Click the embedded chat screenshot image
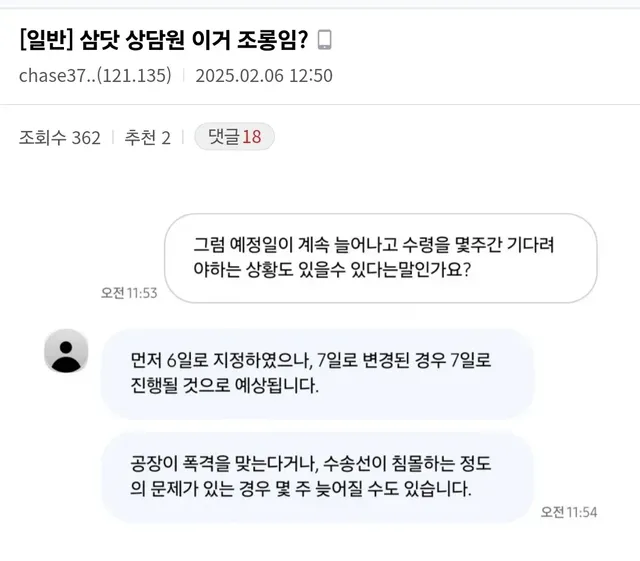 click(x=320, y=370)
